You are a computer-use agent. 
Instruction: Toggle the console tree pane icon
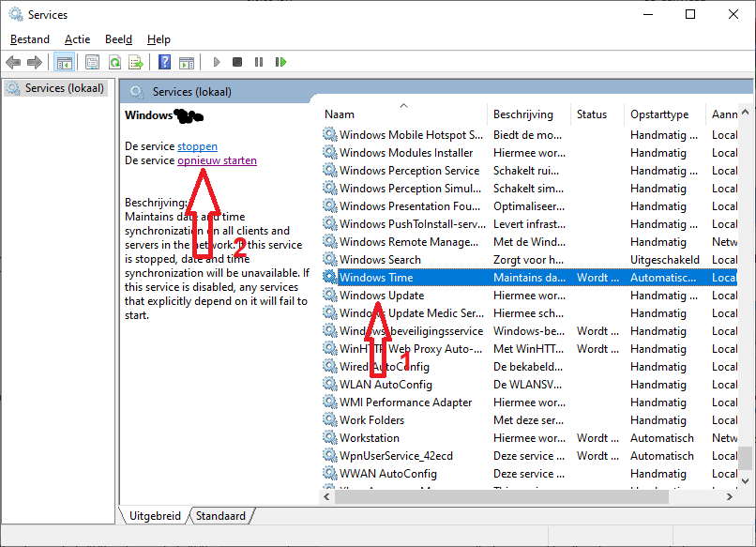click(x=65, y=62)
